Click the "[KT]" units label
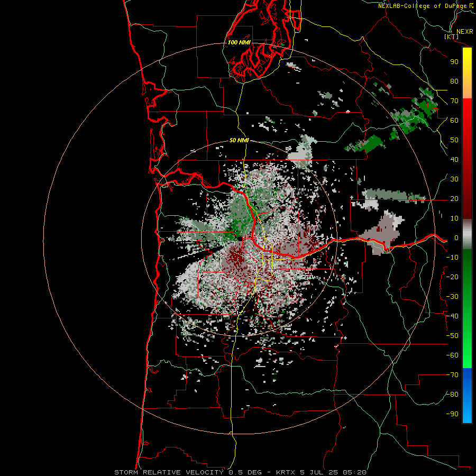The height and width of the screenshot is (476, 476). [452, 36]
